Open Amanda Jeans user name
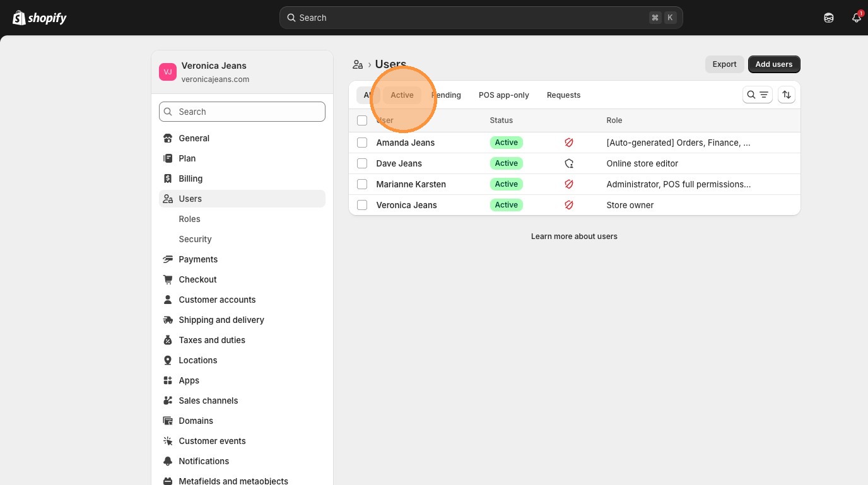Viewport: 868px width, 485px height. pos(405,143)
